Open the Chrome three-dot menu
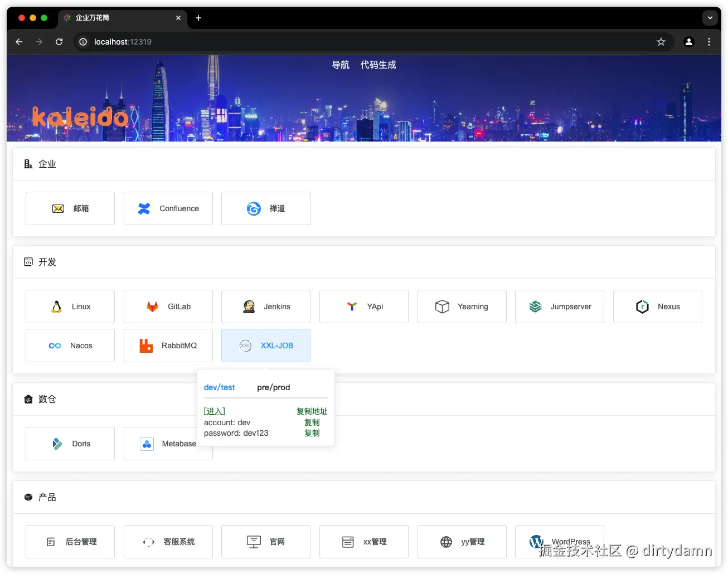The image size is (728, 574). click(x=709, y=42)
